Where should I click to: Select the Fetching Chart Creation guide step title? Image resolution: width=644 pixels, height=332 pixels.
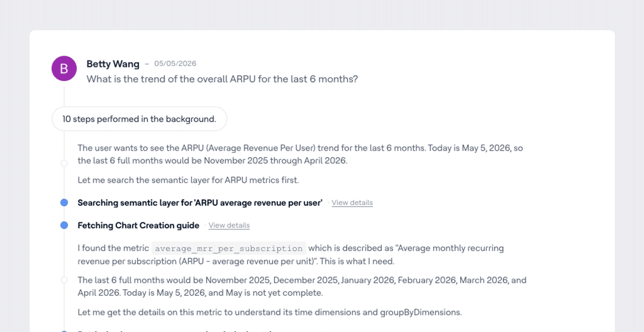[139, 225]
